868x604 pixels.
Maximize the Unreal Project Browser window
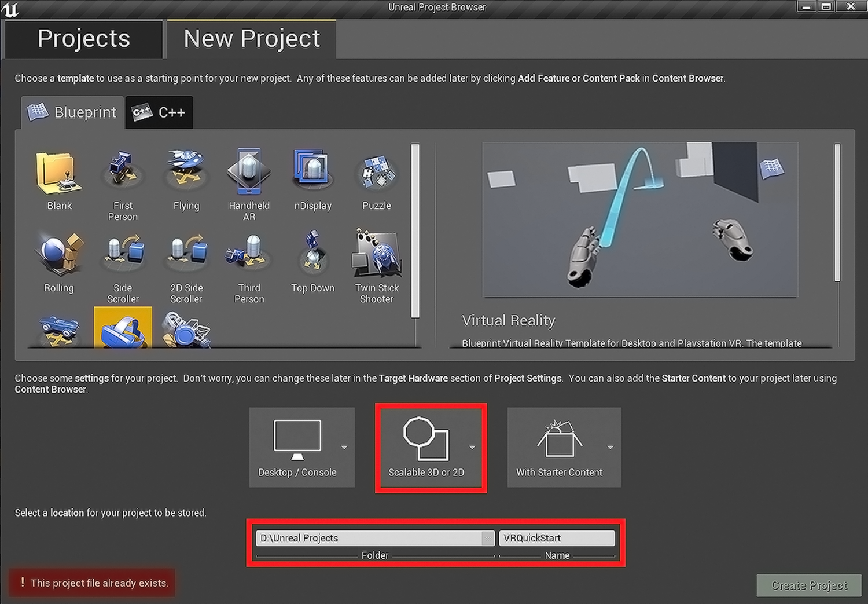[826, 6]
